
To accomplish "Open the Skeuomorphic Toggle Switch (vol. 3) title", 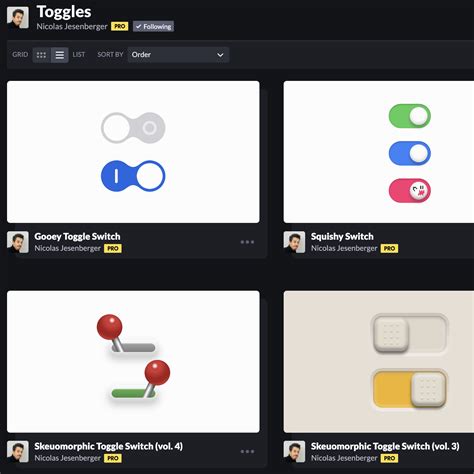I will click(385, 446).
